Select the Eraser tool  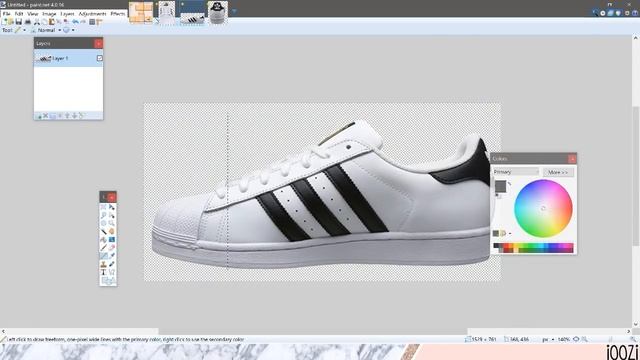tap(111, 248)
